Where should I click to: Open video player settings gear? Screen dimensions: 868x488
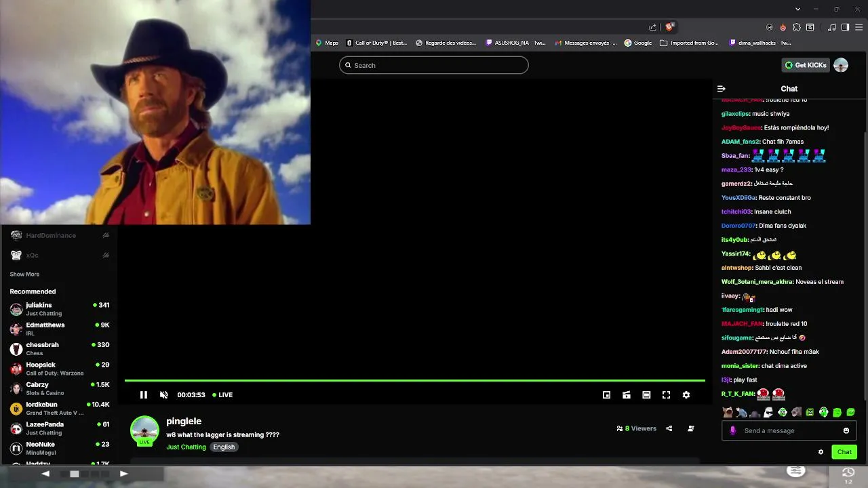pos(686,395)
